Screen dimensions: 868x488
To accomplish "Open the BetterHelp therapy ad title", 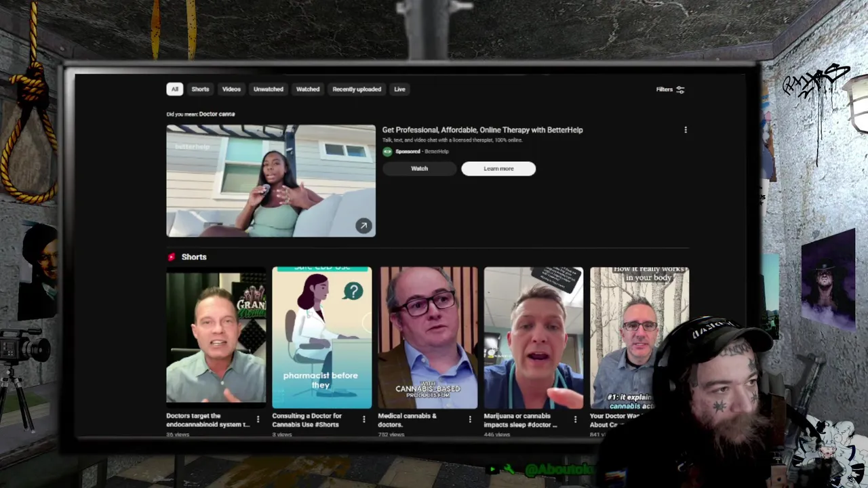I will tap(482, 129).
